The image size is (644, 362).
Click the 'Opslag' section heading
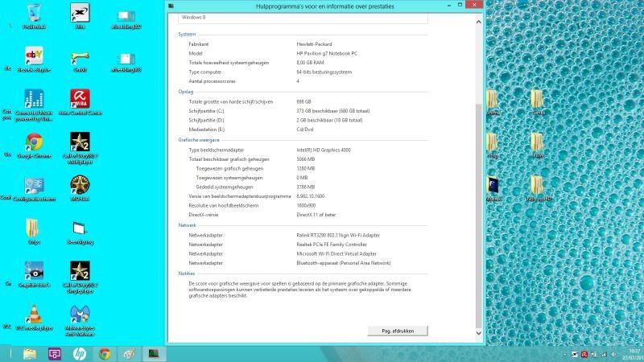coord(186,92)
